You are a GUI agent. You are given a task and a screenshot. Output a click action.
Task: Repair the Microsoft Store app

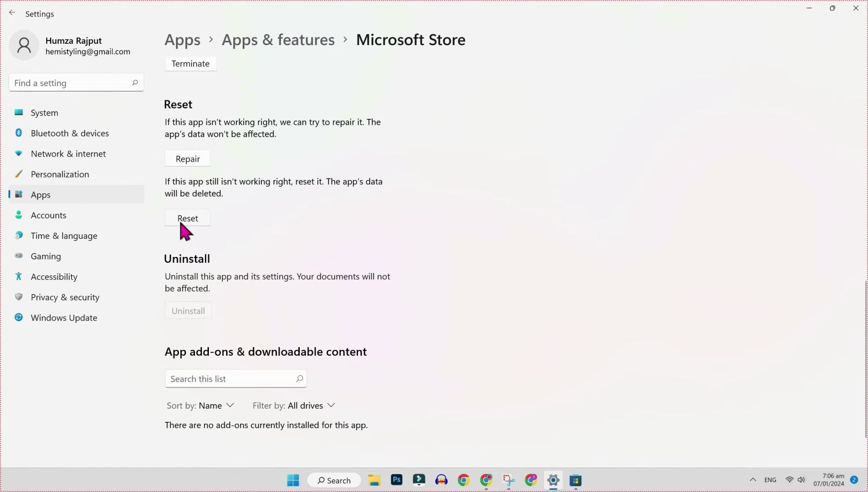[188, 159]
